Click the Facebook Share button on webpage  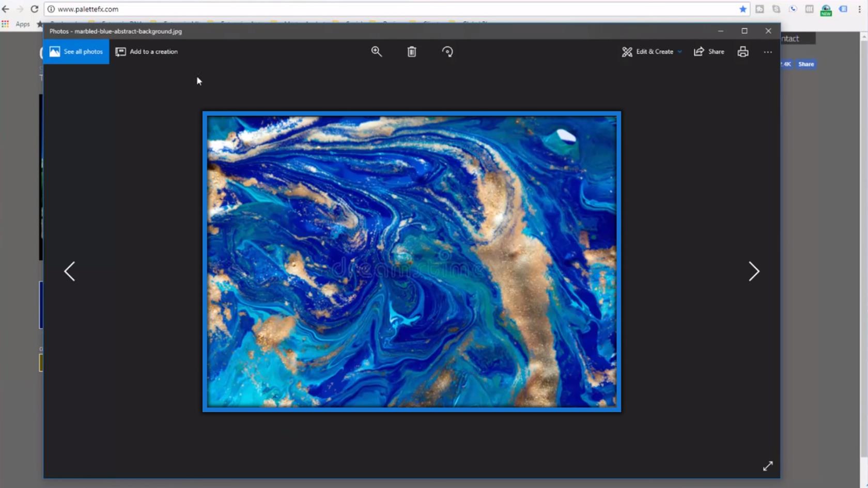[x=806, y=64]
